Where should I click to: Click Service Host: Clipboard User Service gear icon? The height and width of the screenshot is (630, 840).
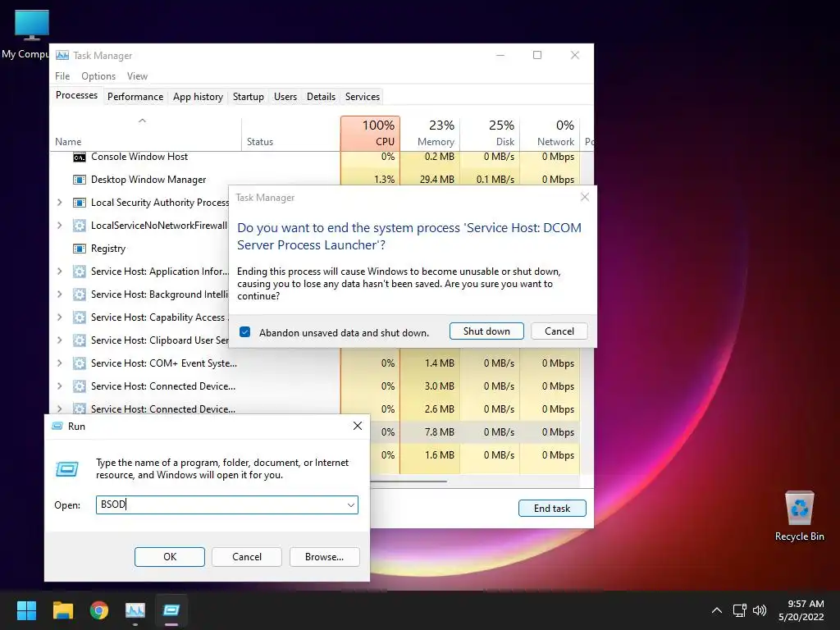(x=80, y=340)
